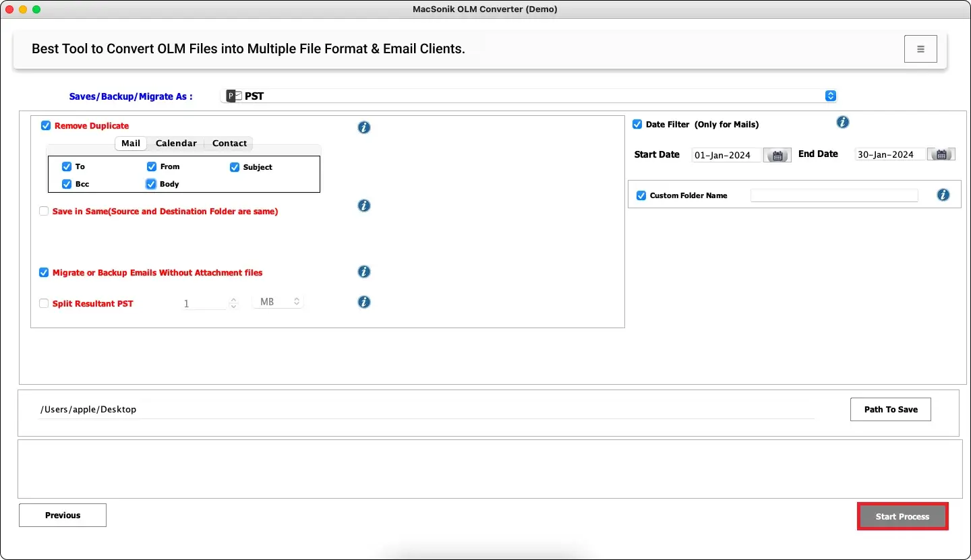This screenshot has height=560, width=971.
Task: Click the End Date field
Action: (890, 154)
